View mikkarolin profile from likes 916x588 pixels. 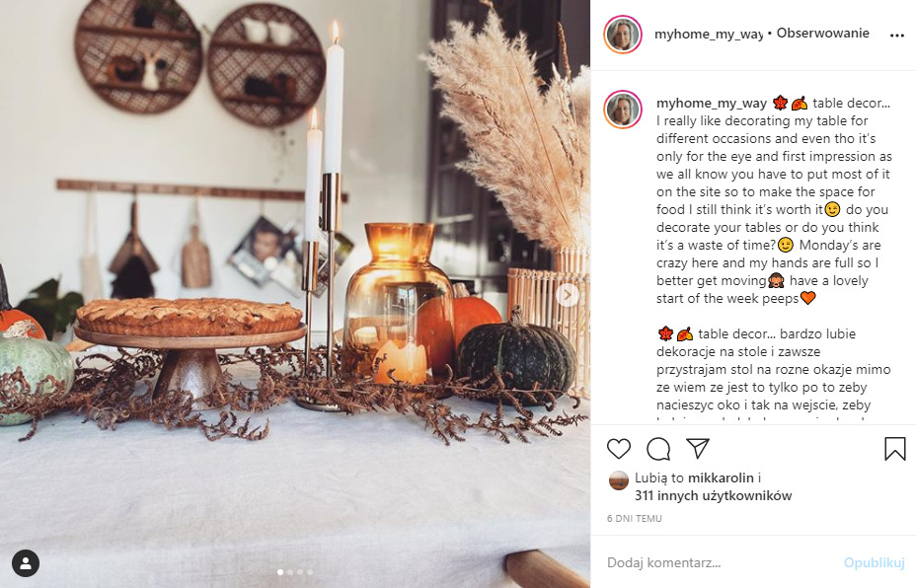click(x=721, y=478)
